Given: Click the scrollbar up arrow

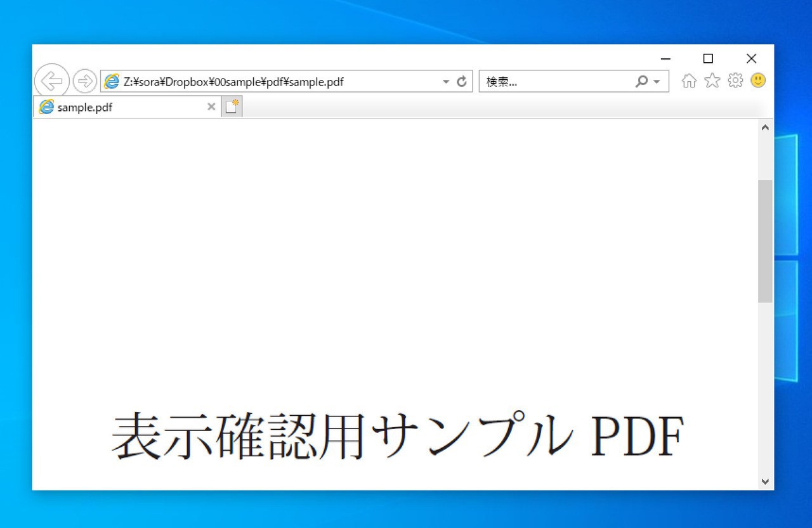Looking at the screenshot, I should [x=765, y=127].
